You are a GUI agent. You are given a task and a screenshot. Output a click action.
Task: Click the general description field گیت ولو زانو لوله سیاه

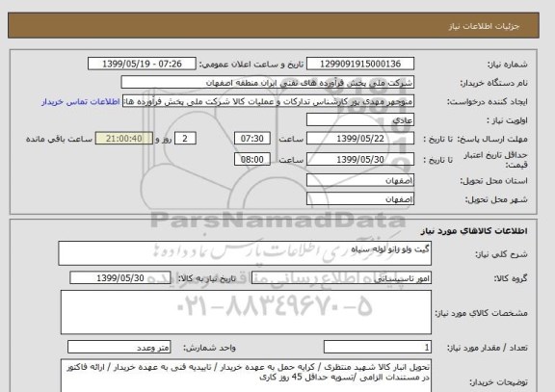pyautogui.click(x=245, y=253)
